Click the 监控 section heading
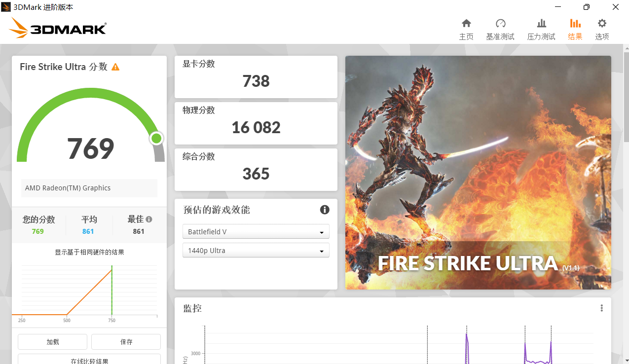The width and height of the screenshot is (629, 364). coord(192,308)
